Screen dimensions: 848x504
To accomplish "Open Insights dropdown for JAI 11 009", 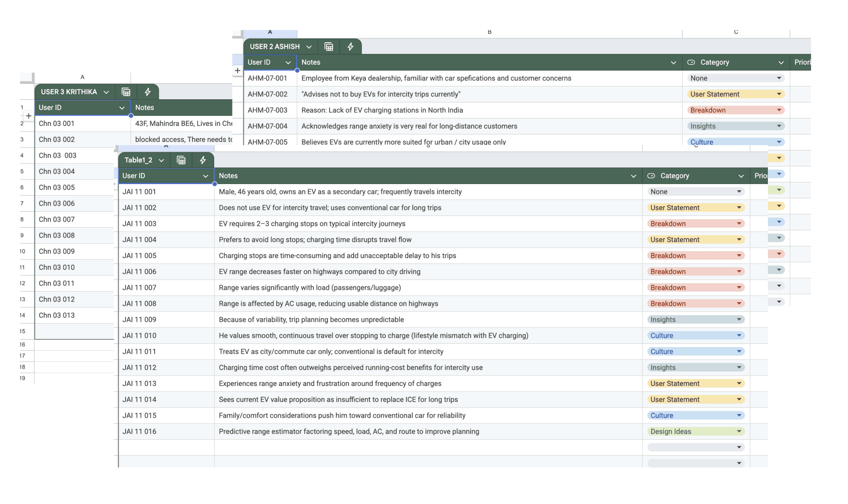I will pyautogui.click(x=696, y=319).
